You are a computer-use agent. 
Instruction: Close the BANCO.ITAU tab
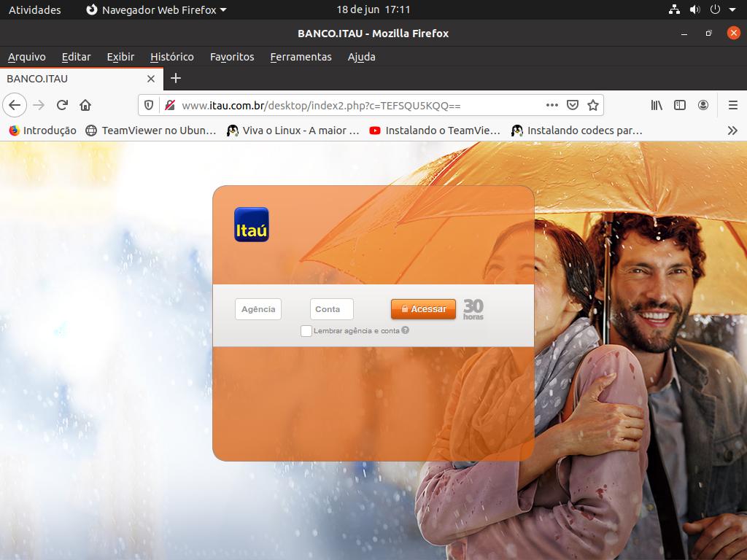[151, 79]
